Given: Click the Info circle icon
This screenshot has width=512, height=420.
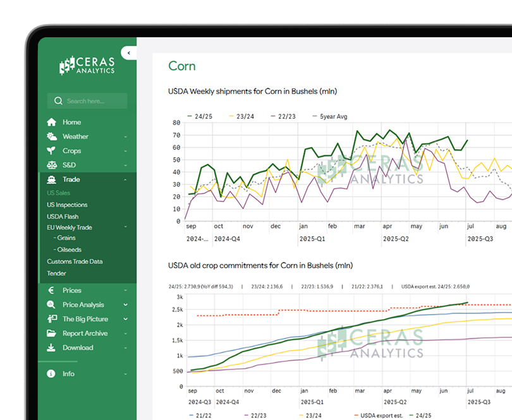Looking at the screenshot, I should (x=51, y=374).
